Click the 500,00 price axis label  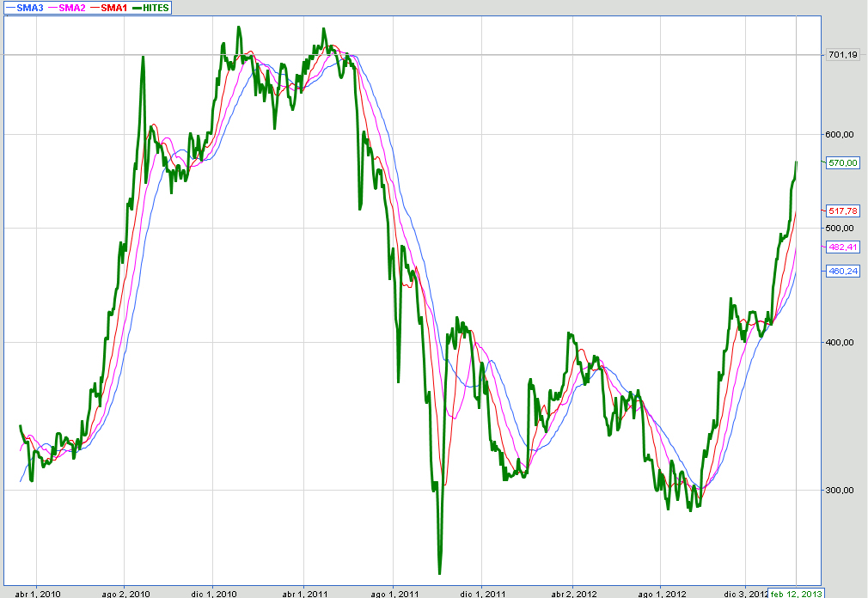(x=841, y=228)
